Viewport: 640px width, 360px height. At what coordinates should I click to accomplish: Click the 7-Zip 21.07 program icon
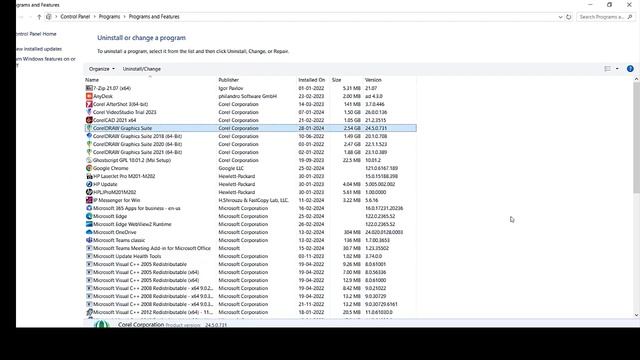pyautogui.click(x=89, y=88)
